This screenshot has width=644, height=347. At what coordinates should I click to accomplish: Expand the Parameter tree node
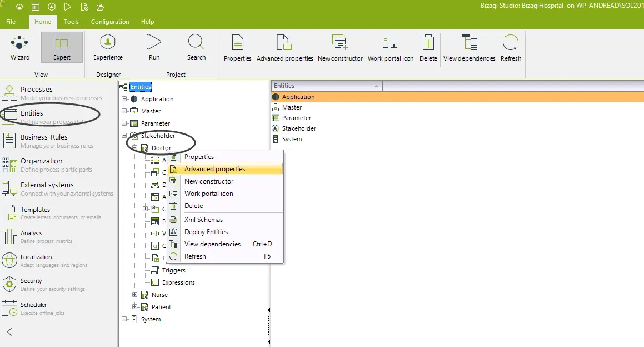[x=124, y=123]
